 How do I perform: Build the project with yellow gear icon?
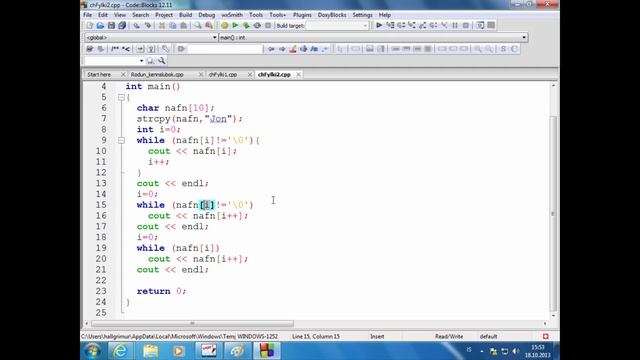click(224, 25)
